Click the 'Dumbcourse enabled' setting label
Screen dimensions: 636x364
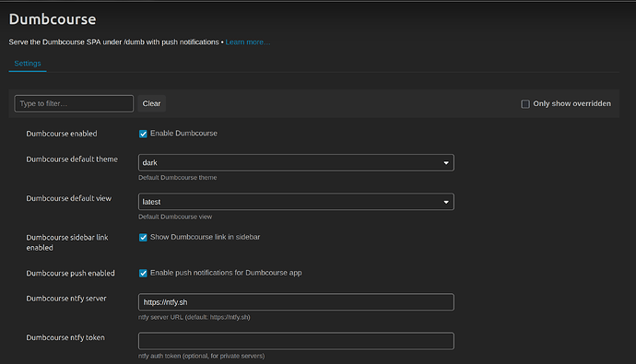pyautogui.click(x=62, y=134)
